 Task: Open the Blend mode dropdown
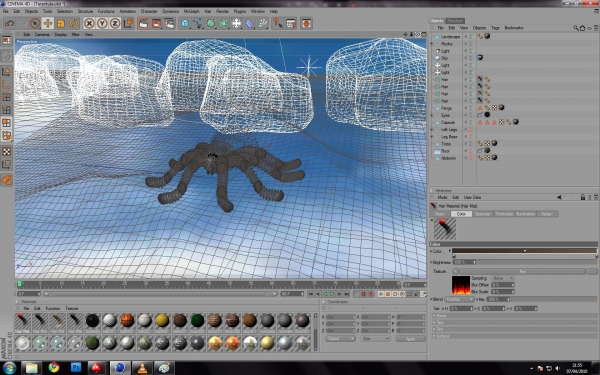pyautogui.click(x=459, y=299)
